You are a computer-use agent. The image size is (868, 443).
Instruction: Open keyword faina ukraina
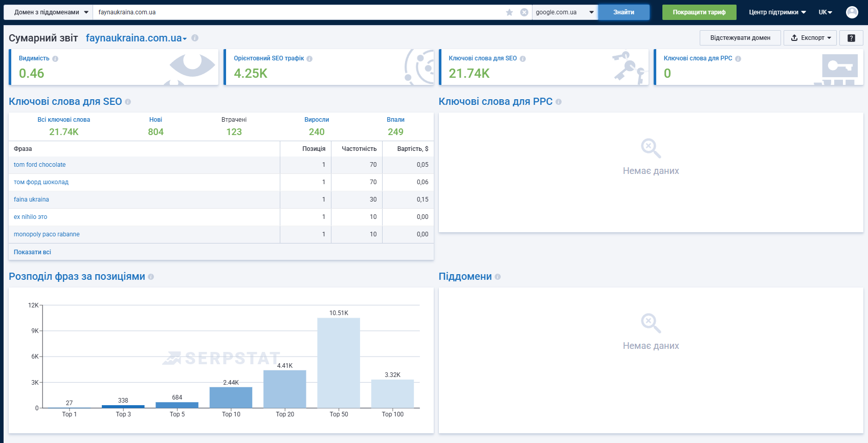click(31, 200)
